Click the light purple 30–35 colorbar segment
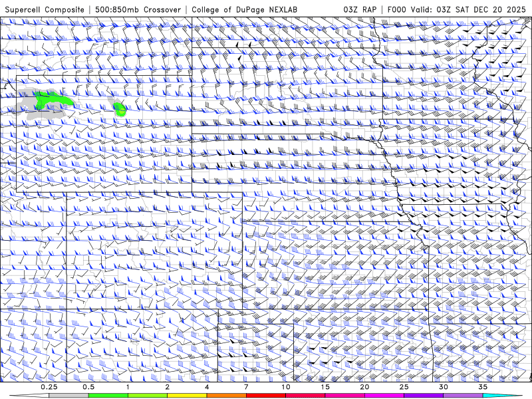The image size is (532, 399). pos(463,396)
